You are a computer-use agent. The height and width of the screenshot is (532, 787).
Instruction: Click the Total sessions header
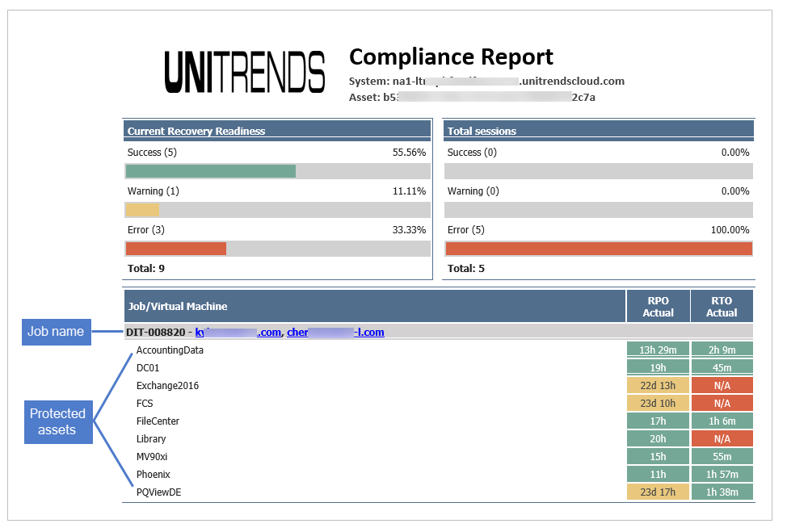click(599, 131)
